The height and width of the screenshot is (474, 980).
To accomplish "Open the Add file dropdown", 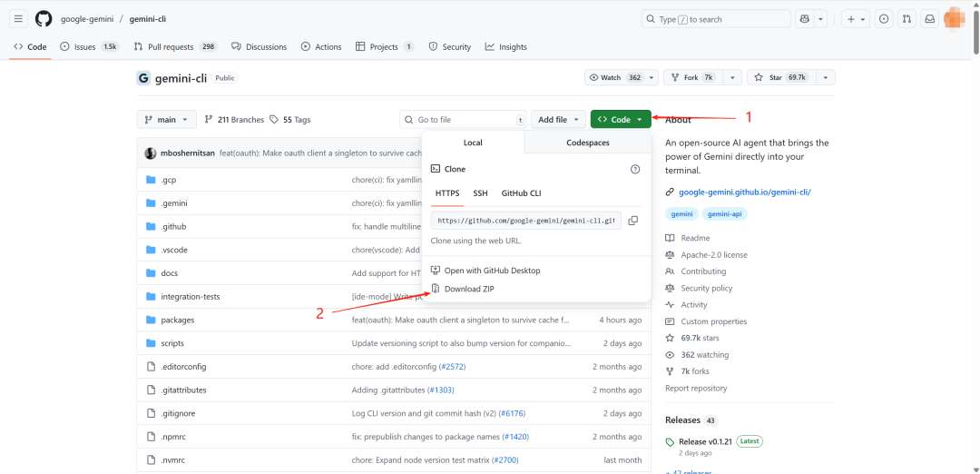I will [559, 120].
